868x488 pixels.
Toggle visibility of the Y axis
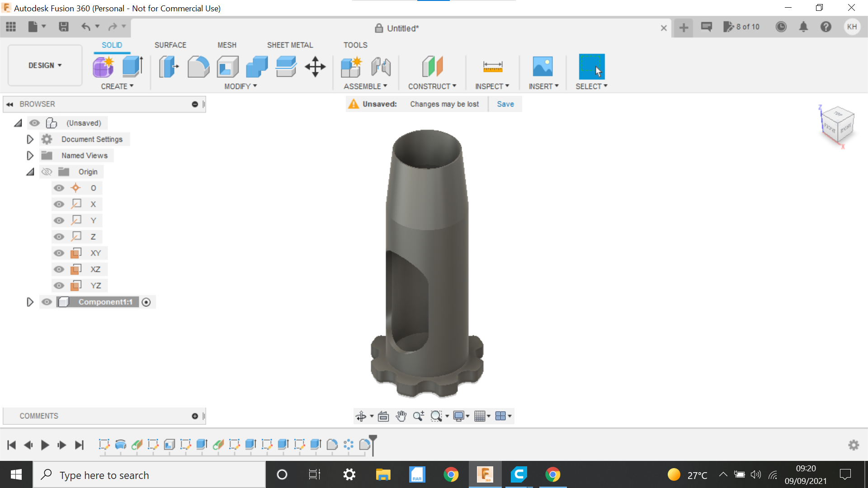click(x=59, y=221)
